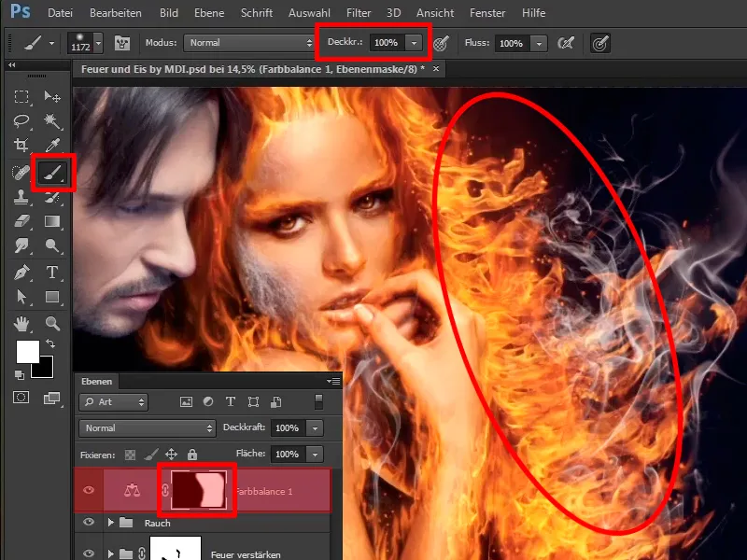Open the Deckkr. opacity slider dropdown
This screenshot has height=560, width=747.
[414, 43]
